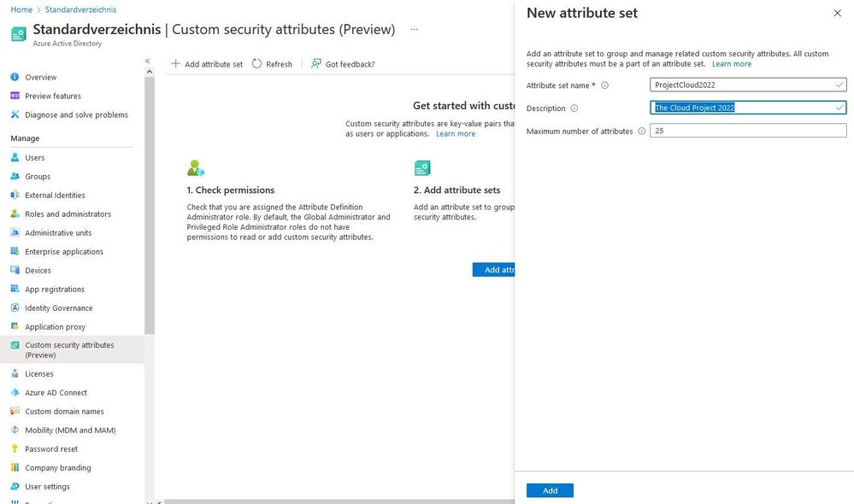
Task: Close the New attribute set panel
Action: point(837,13)
